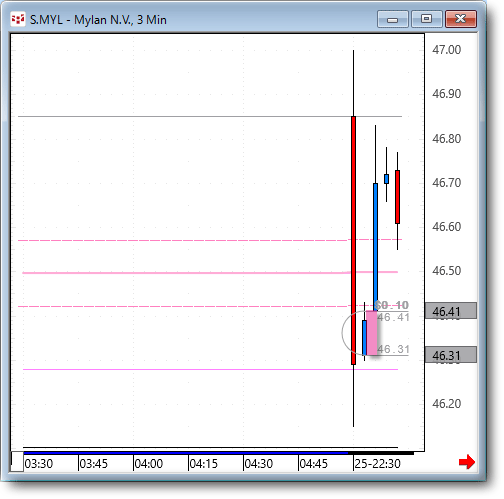
Task: Click the 04:00 time axis label
Action: (x=149, y=464)
